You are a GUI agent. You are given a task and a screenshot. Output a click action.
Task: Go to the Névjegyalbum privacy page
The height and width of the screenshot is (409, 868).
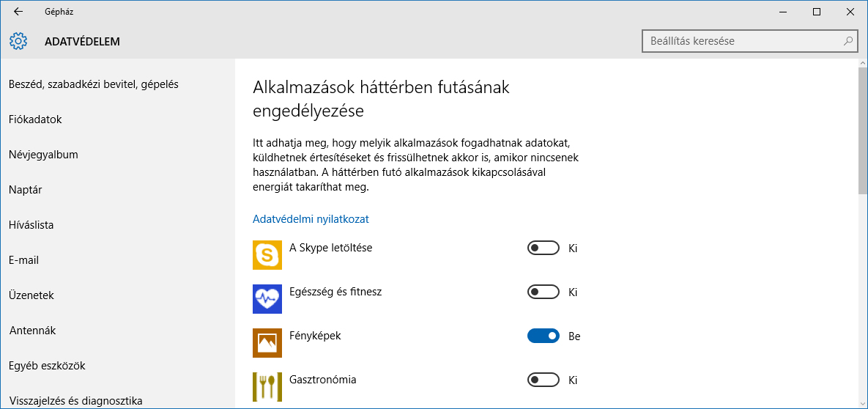click(43, 155)
